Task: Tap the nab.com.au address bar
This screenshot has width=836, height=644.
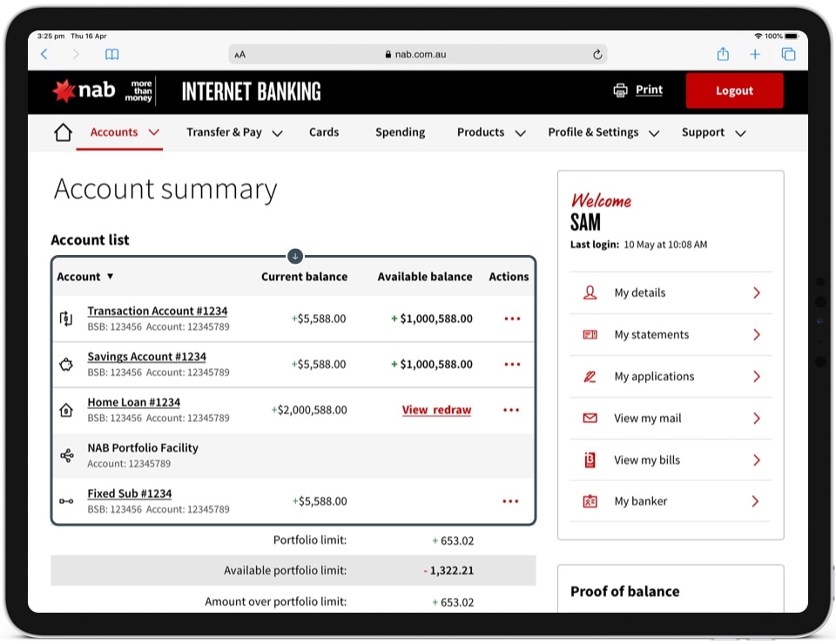Action: [x=418, y=54]
